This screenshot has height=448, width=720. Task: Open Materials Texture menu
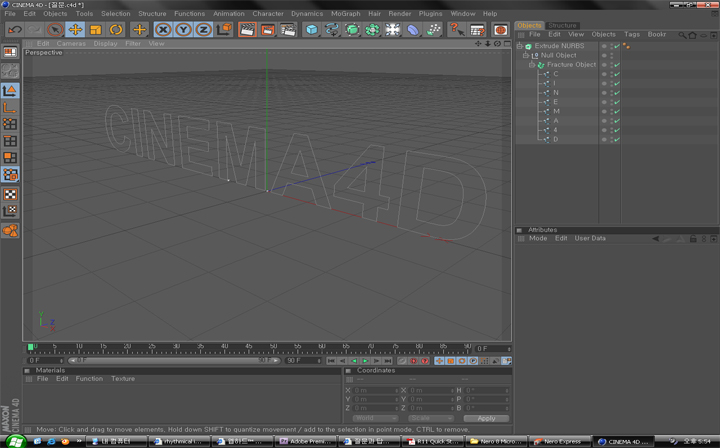(123, 379)
